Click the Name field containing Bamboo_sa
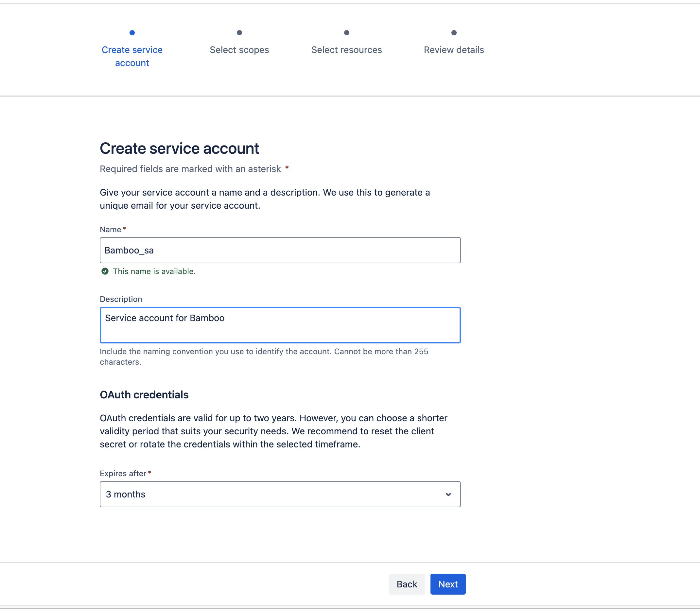Viewport: 700px width, 609px height. [x=280, y=250]
